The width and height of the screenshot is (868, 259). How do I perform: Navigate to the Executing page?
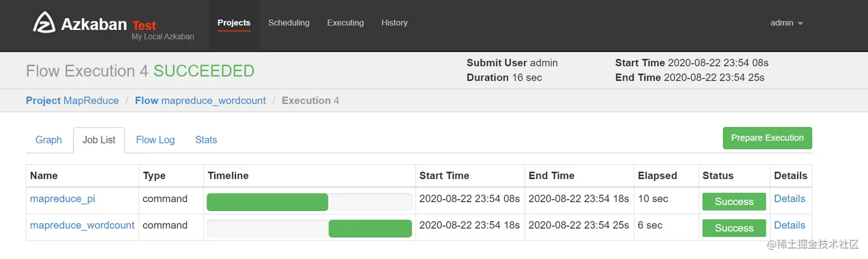tap(345, 23)
